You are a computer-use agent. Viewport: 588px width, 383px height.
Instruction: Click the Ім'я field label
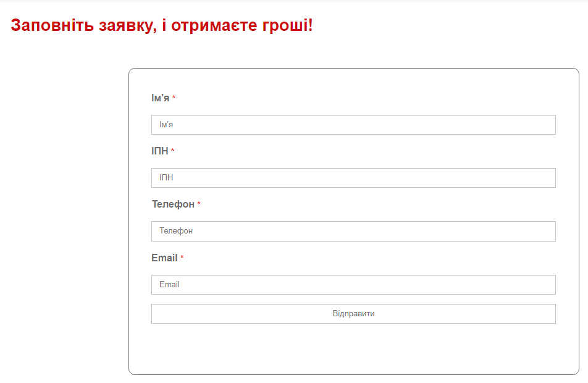click(x=160, y=98)
